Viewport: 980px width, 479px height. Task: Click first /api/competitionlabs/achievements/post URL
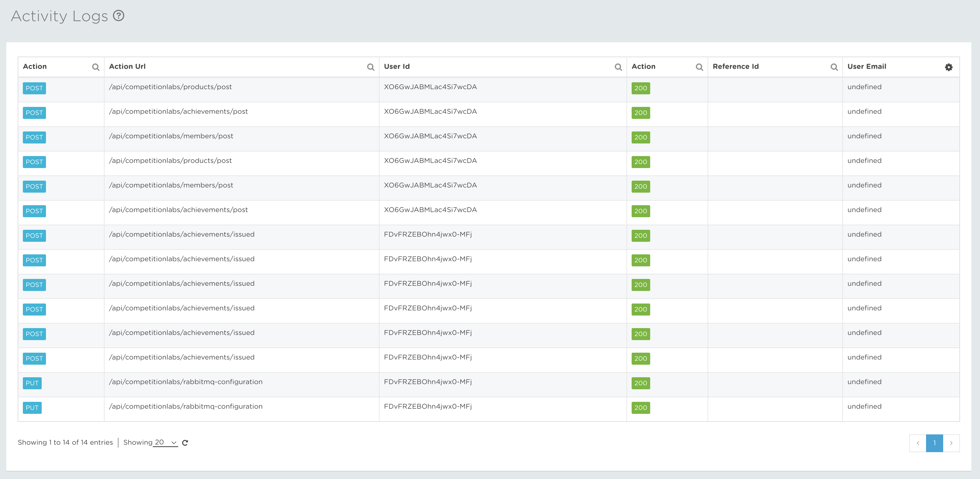click(178, 111)
